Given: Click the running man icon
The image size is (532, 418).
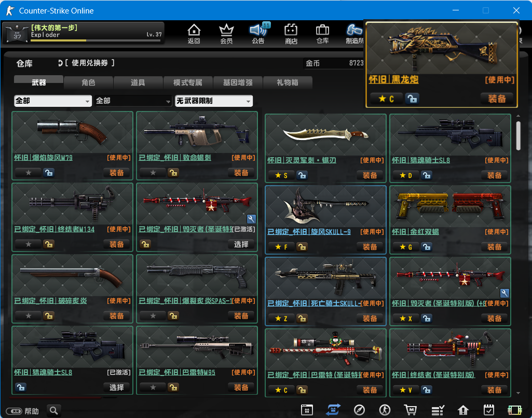Looking at the screenshot, I should coord(385,410).
